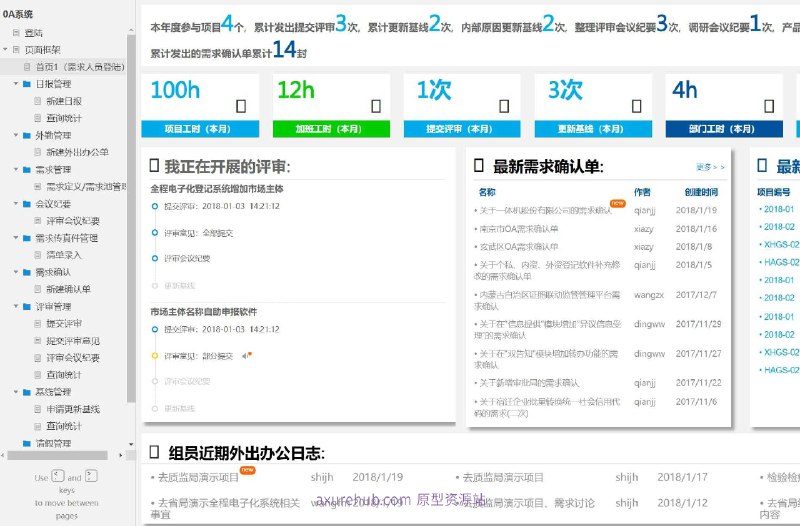Open 玄武区OA需求确认单 entry
This screenshot has height=526, width=800.
pos(518,246)
